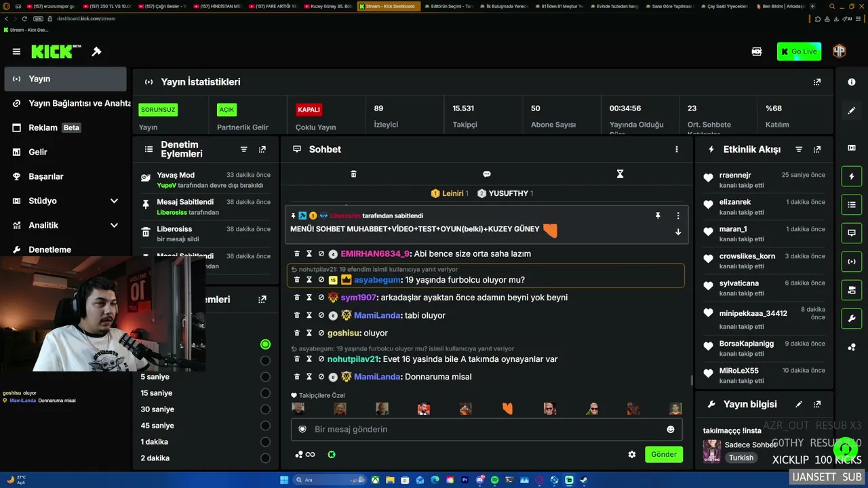The width and height of the screenshot is (868, 488).
Task: Click the Yavaş Mod moderation entry
Action: 205,180
